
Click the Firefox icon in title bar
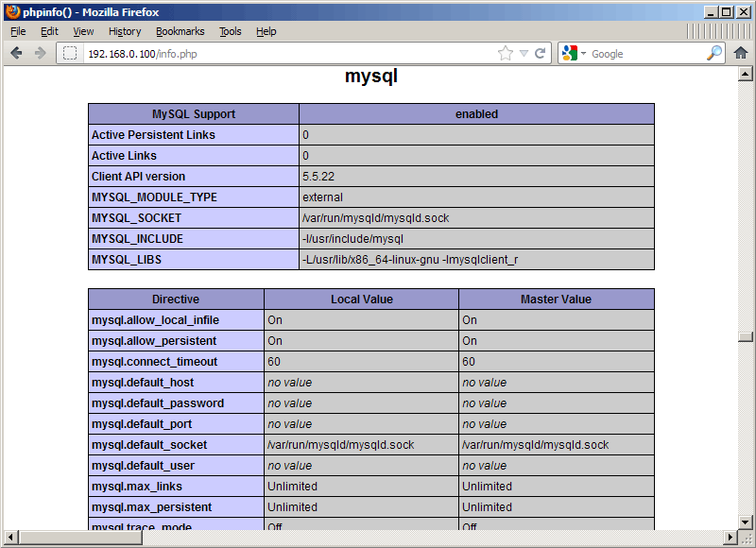pyautogui.click(x=12, y=11)
